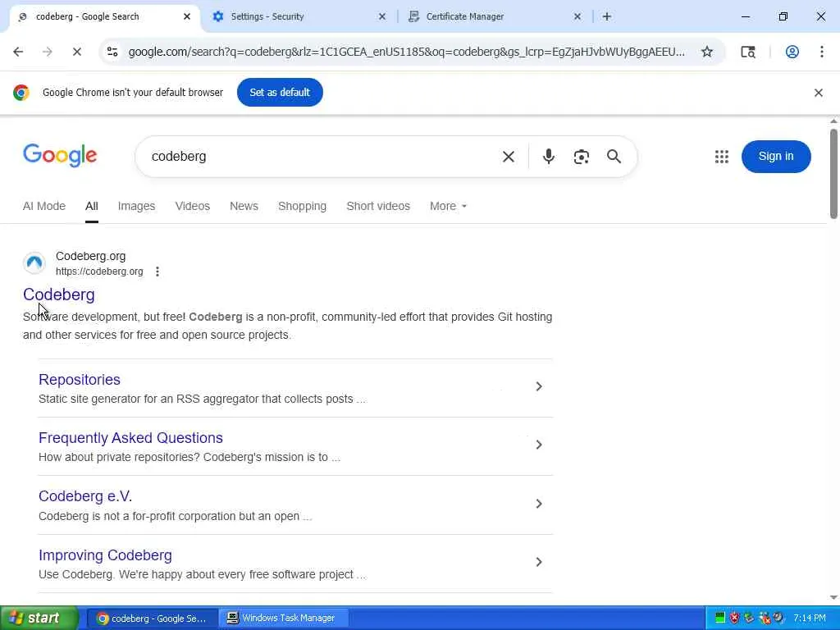Screen dimensions: 840x630
Task: Expand the Frequently Asked Questions chevron
Action: pyautogui.click(x=539, y=445)
